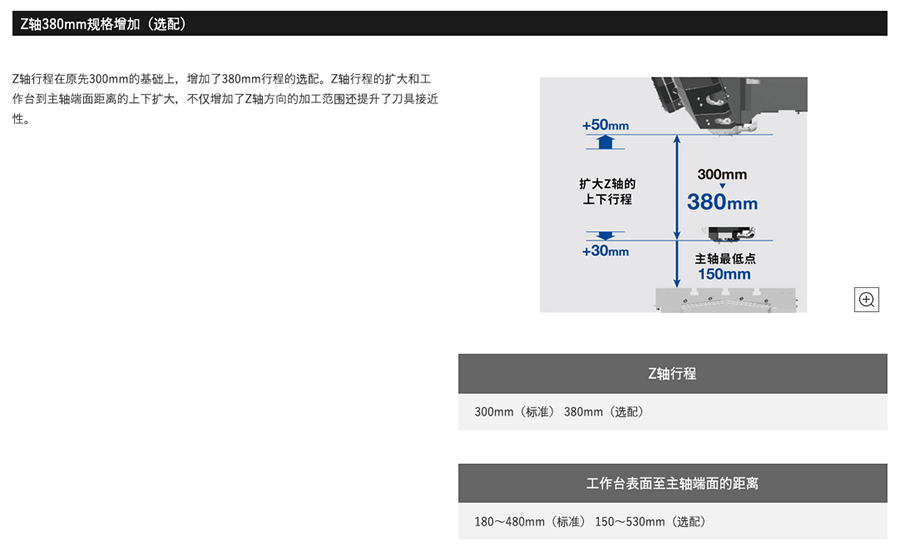Screen dimensions: 900x556
Task: Click the small triangle between 300mm and 380mm
Action: 722,187
